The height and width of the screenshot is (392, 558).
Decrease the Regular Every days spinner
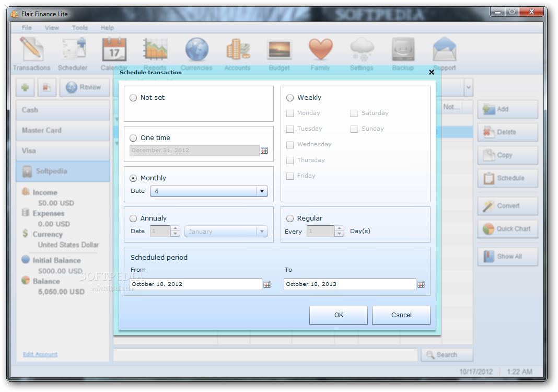(339, 234)
